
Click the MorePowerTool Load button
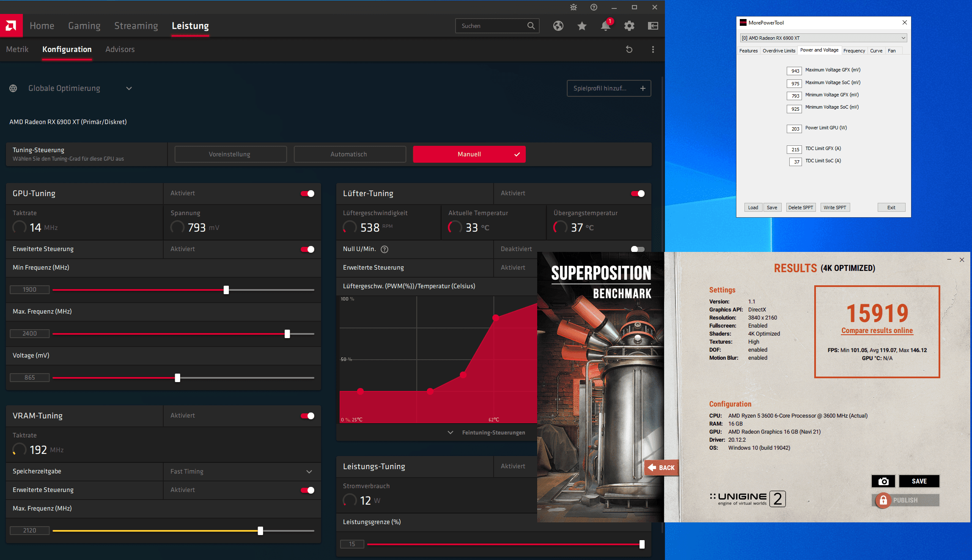coord(753,208)
